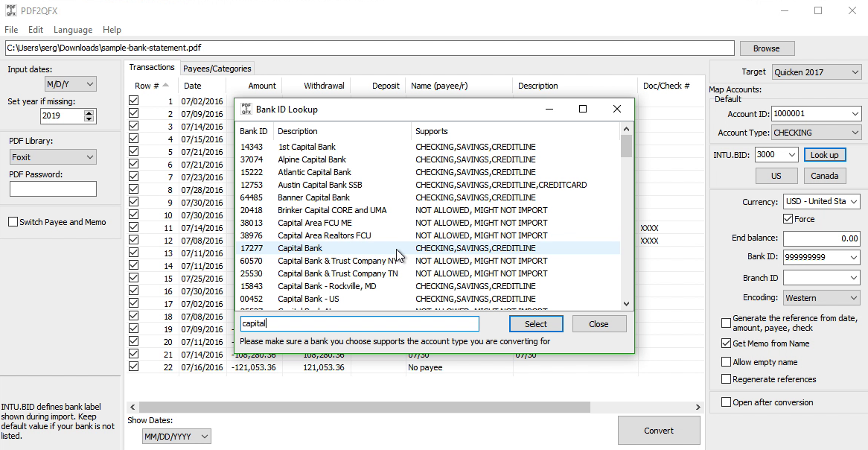
Task: Click Bank ID column header in lookup
Action: [254, 131]
